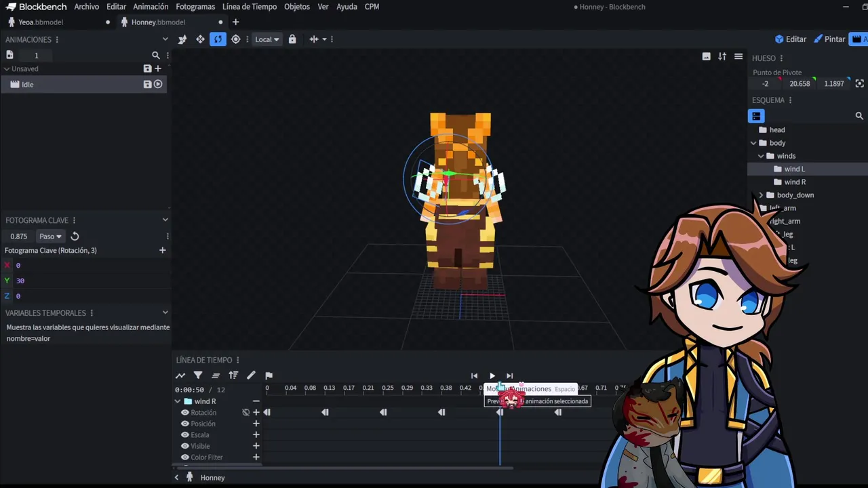Switch to the Honney.bbmodel tab
Image resolution: width=868 pixels, height=488 pixels.
pos(158,22)
